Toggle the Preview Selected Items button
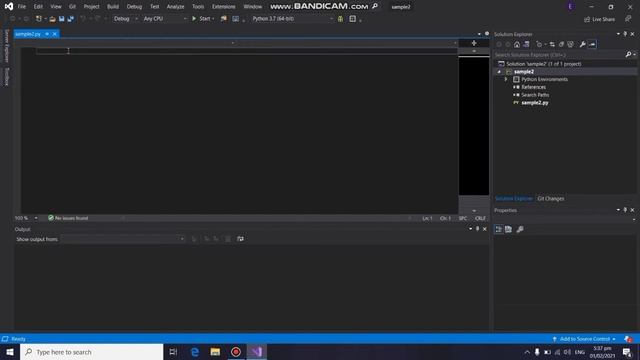 coord(592,44)
